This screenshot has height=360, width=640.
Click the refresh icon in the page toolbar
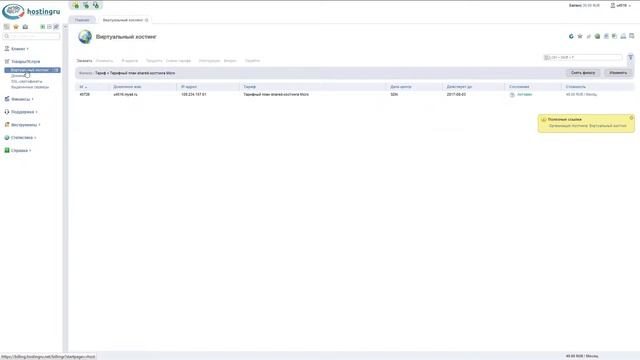coord(571,36)
